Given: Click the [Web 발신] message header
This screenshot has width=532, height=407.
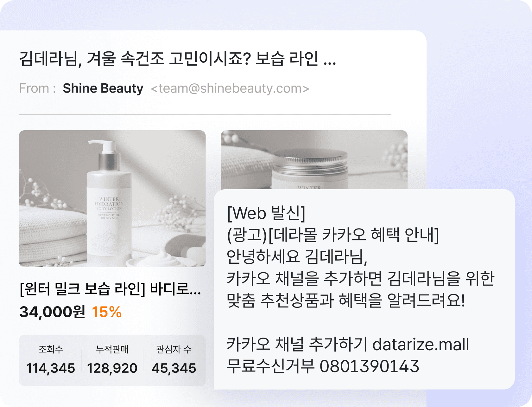Looking at the screenshot, I should point(266,213).
